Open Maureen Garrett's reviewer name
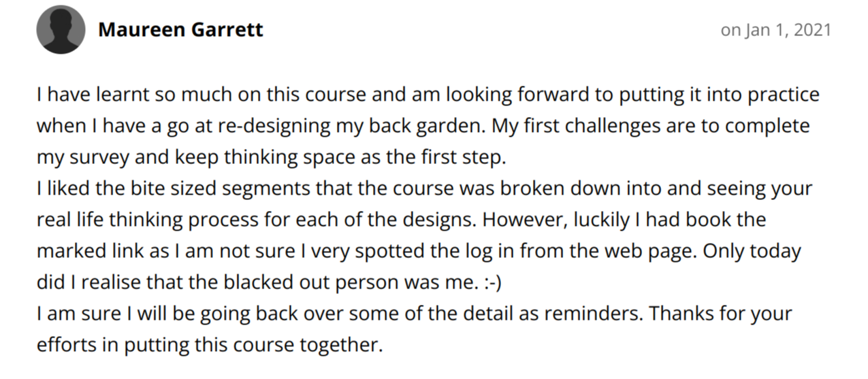 tap(180, 30)
